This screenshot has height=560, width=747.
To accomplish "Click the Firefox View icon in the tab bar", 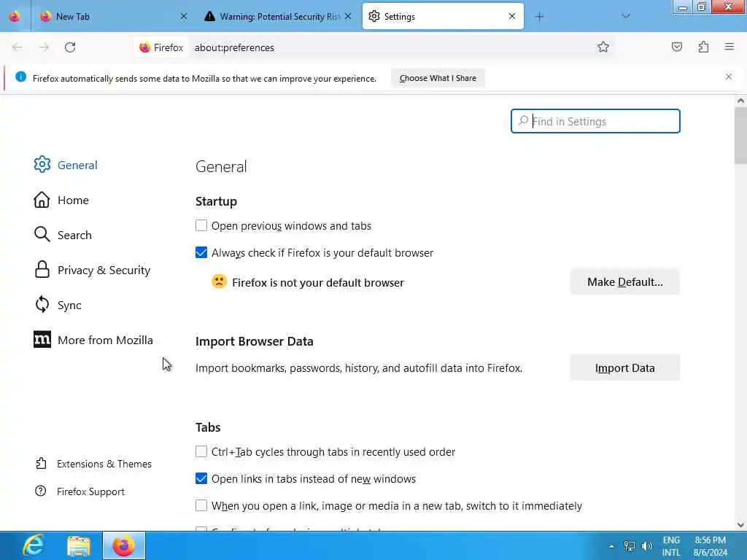I will tap(15, 16).
